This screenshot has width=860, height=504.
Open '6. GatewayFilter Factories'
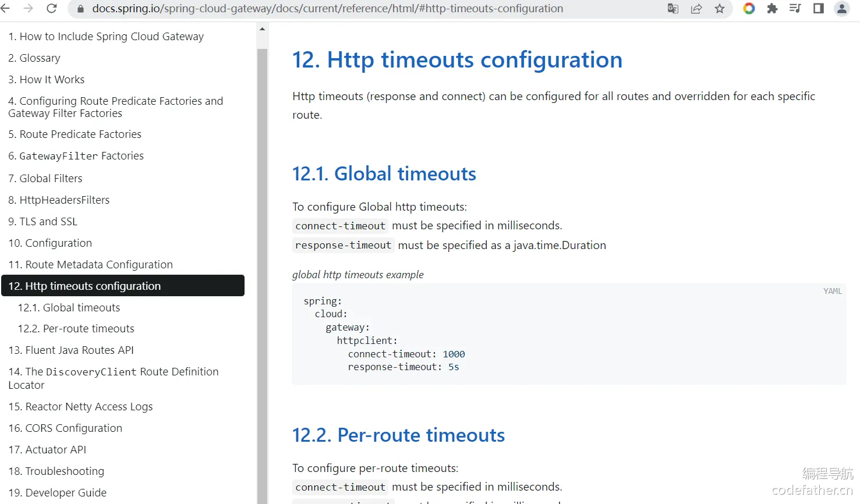(x=76, y=156)
